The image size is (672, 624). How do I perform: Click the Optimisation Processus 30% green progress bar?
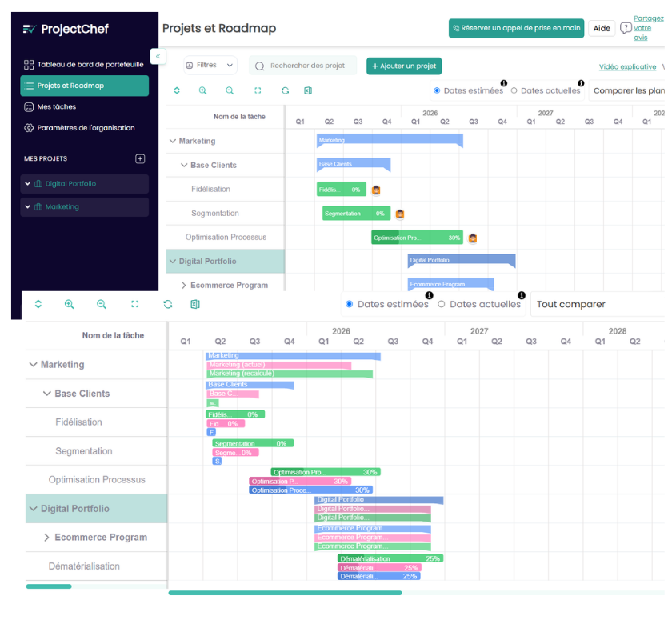pos(416,238)
